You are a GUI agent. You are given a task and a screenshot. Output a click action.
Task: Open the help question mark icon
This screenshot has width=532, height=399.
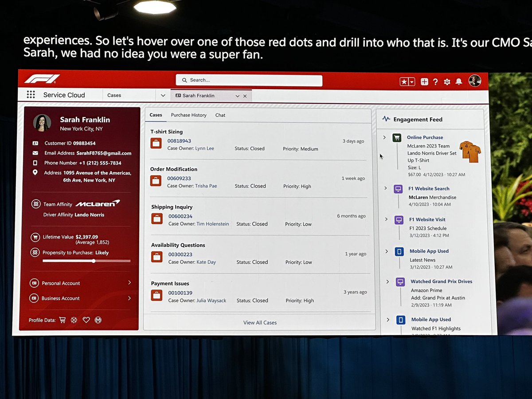coord(435,82)
